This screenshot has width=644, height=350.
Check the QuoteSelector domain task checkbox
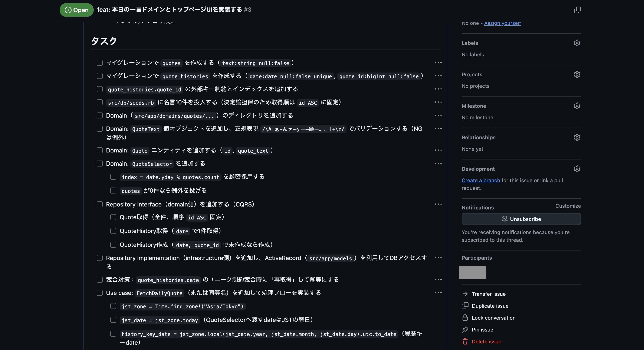(100, 164)
